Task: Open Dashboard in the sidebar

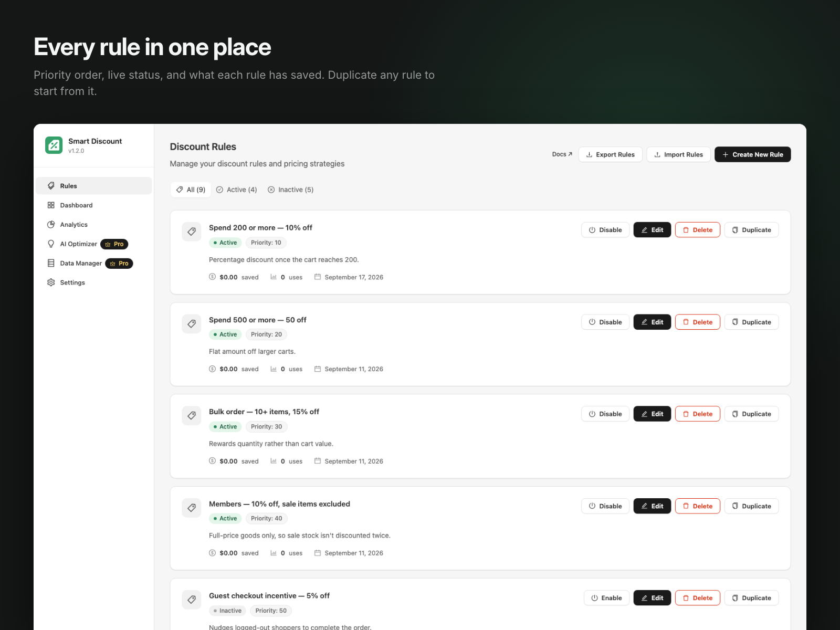Action: 94,205
